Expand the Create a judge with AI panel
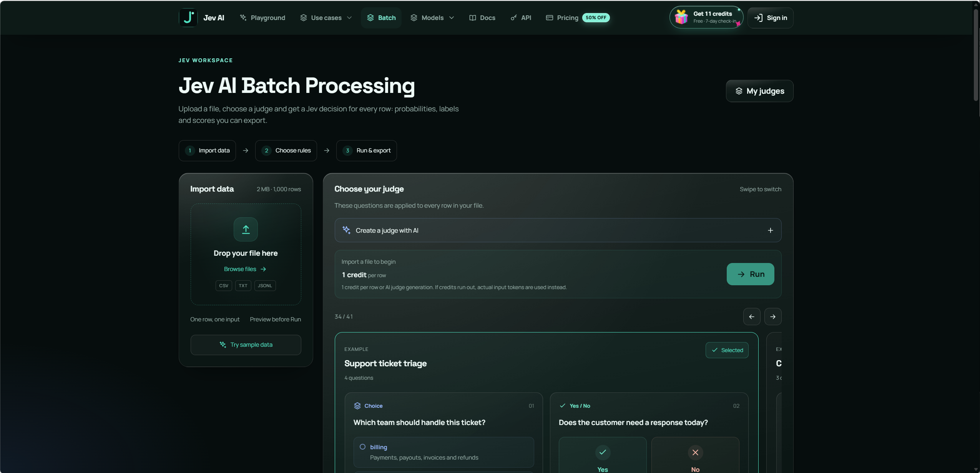The image size is (980, 473). (558, 230)
